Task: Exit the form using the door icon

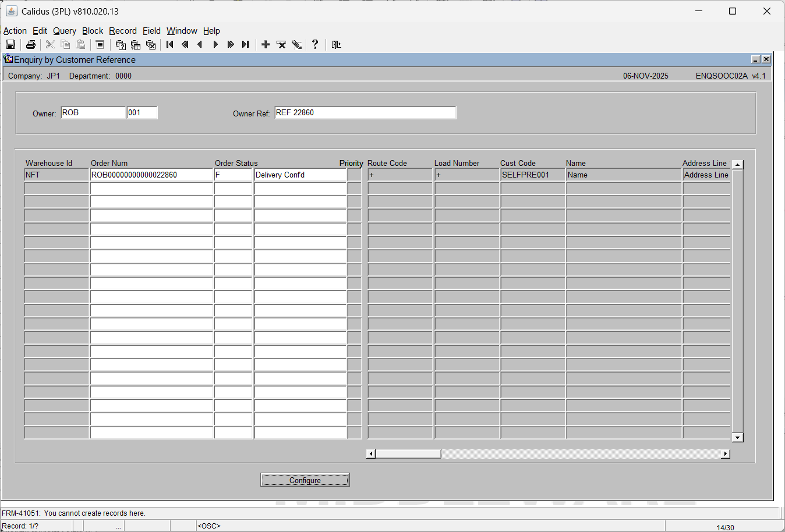Action: click(337, 45)
